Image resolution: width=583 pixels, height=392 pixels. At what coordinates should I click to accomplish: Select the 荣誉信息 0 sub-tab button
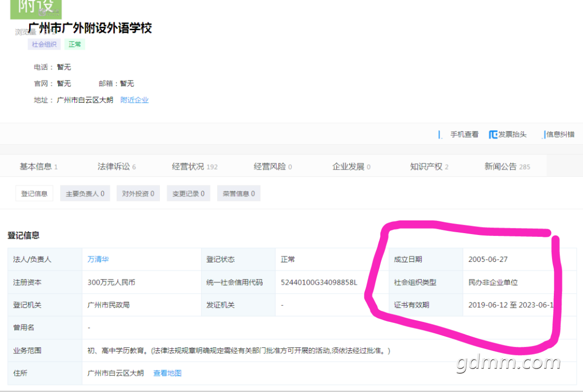tap(239, 194)
